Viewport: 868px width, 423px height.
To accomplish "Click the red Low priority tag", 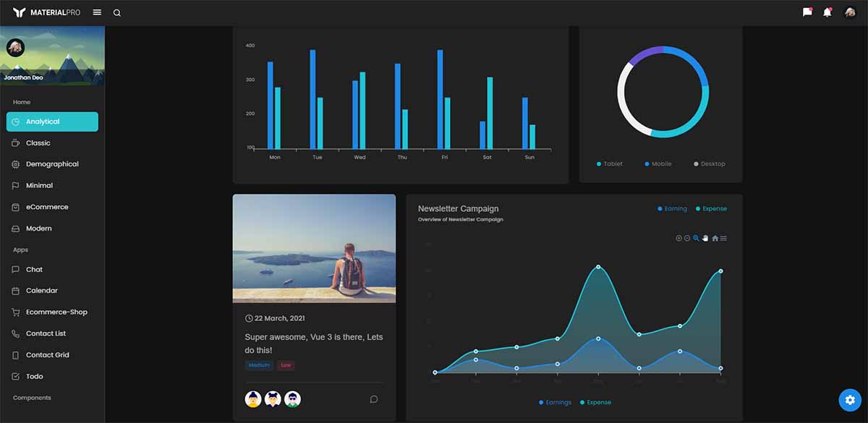I will coord(286,365).
